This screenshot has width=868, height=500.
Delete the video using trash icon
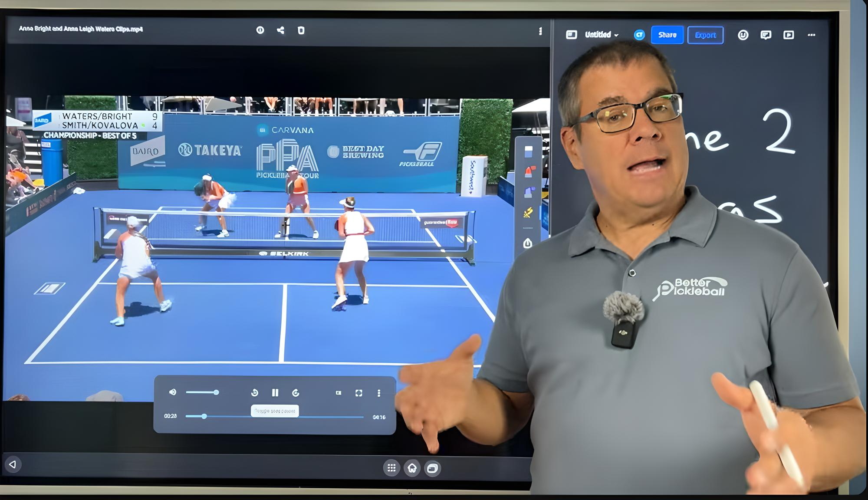[301, 30]
